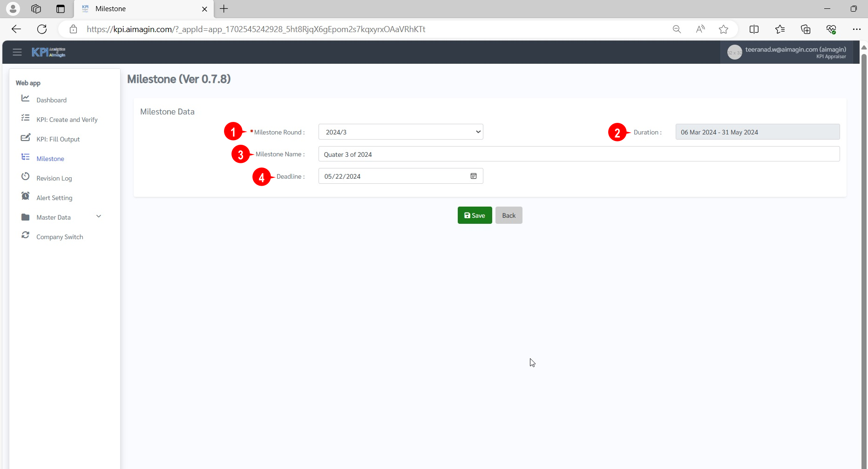Open the Deadline calendar picker icon
This screenshot has height=469, width=868.
[474, 176]
